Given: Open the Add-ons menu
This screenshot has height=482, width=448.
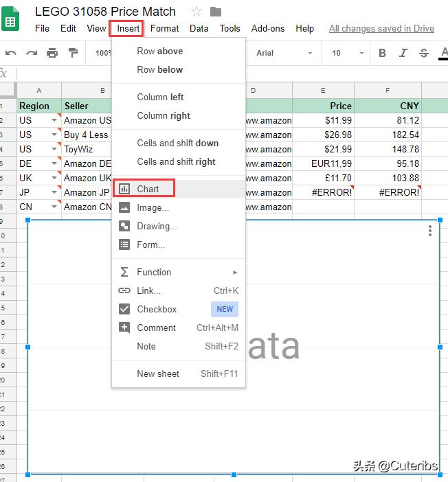Looking at the screenshot, I should (x=268, y=29).
